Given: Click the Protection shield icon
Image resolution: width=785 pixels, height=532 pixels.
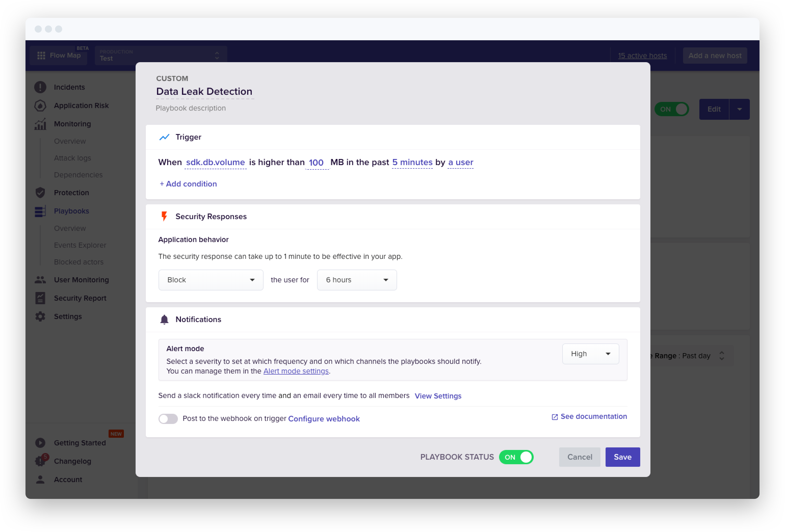Looking at the screenshot, I should point(40,193).
